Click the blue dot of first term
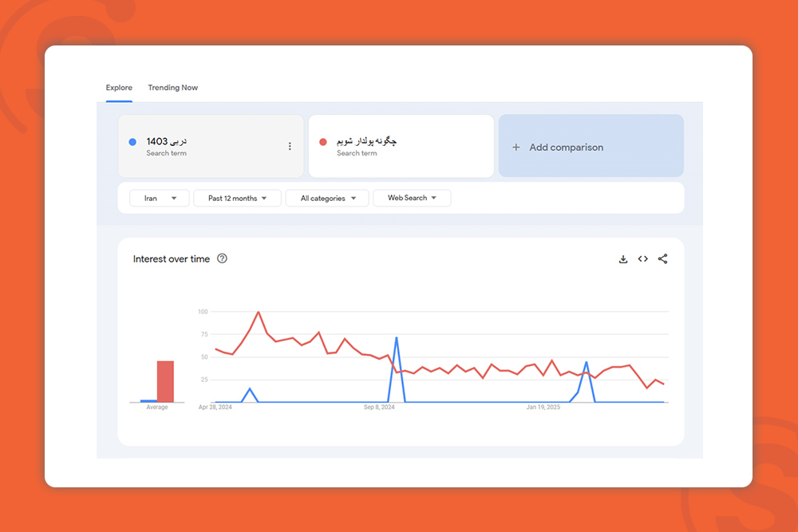This screenshot has height=532, width=798. [x=132, y=142]
